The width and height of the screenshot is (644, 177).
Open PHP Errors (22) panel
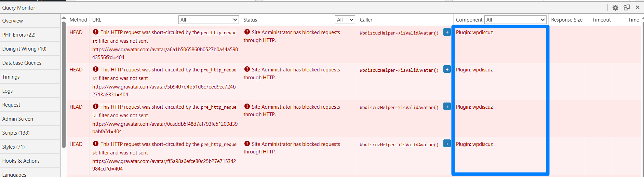30,35
